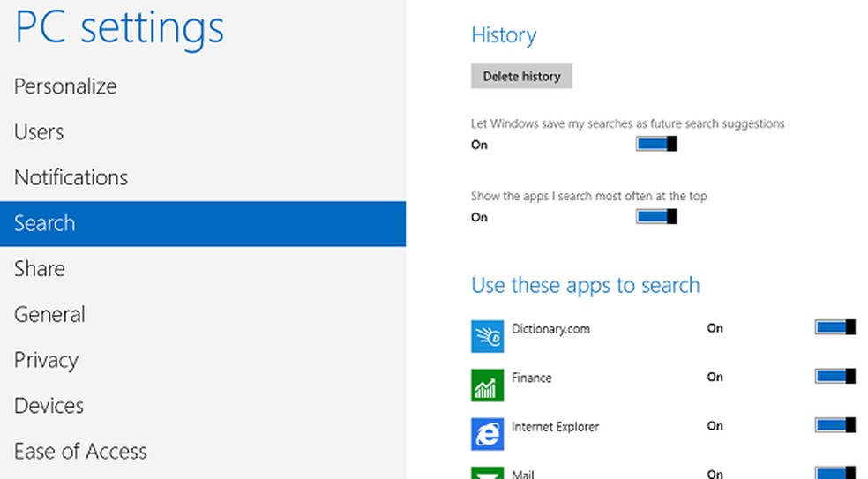
Task: Open the Personalize settings section
Action: click(65, 86)
